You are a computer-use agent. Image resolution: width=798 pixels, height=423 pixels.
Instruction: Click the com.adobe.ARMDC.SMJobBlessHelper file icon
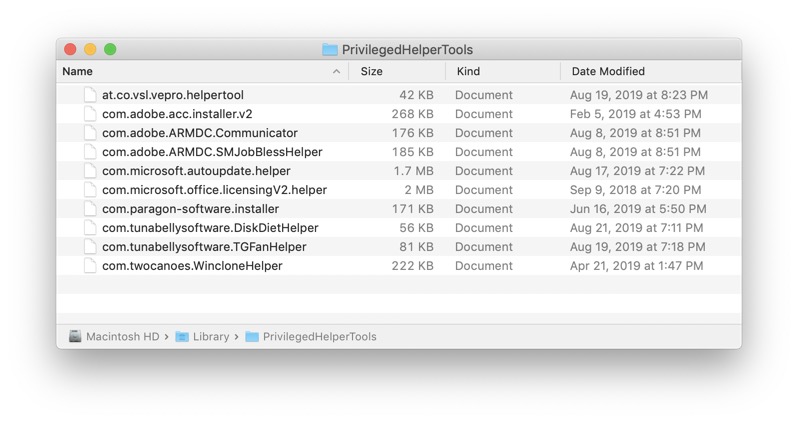[90, 152]
